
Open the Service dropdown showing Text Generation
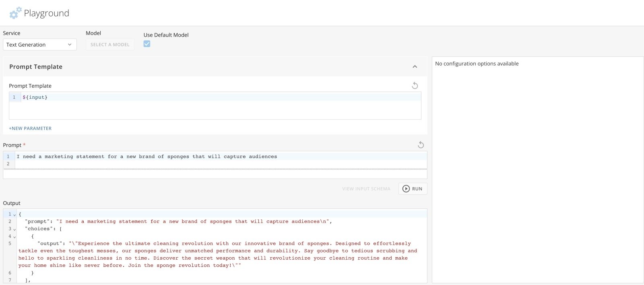click(x=39, y=44)
